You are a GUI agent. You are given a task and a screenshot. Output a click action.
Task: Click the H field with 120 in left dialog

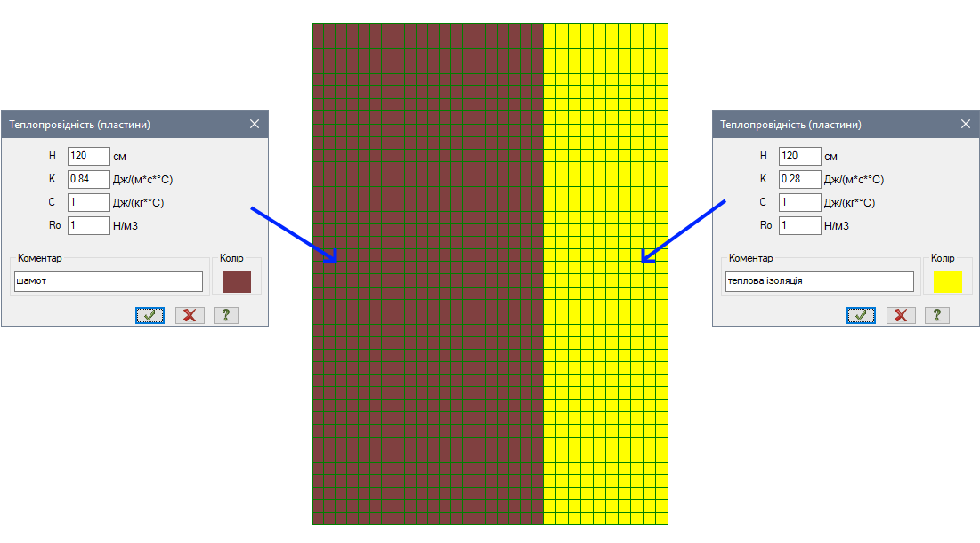[88, 157]
